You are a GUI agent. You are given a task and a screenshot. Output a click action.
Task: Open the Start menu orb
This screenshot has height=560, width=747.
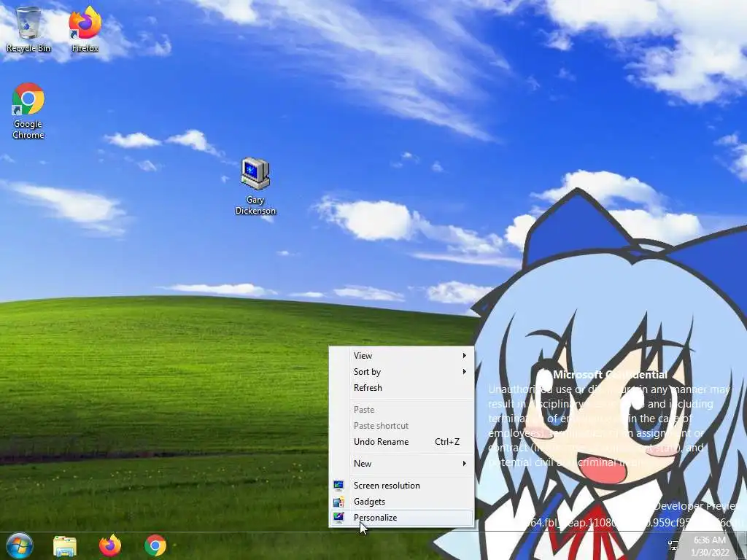19,545
